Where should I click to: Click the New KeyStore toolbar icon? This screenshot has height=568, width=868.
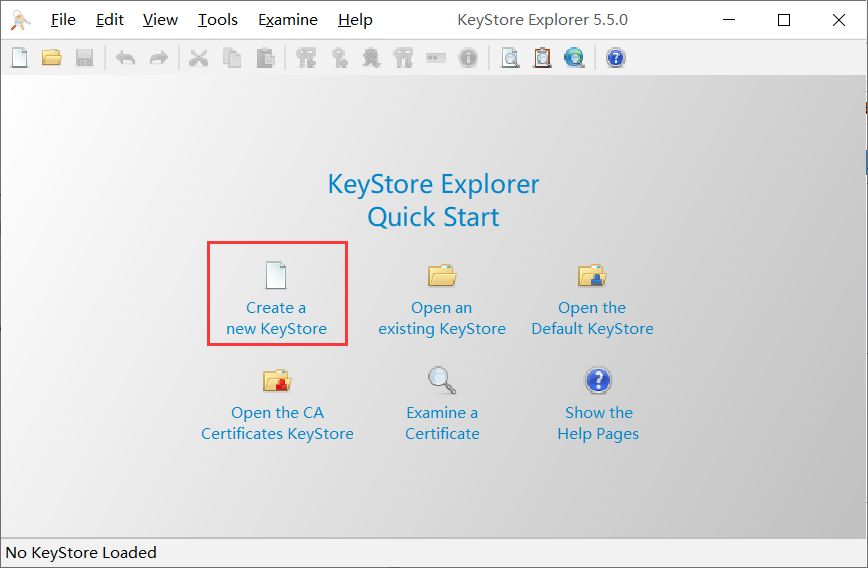pyautogui.click(x=19, y=58)
